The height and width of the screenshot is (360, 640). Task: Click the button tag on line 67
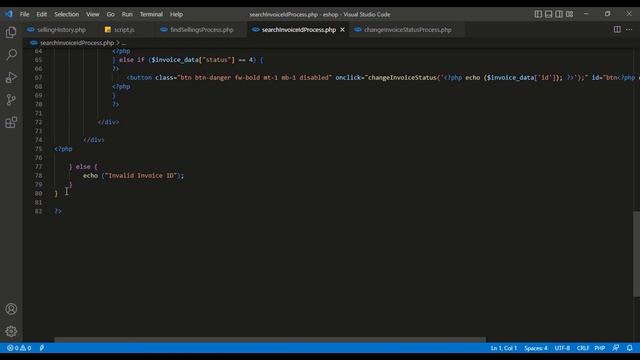point(140,78)
